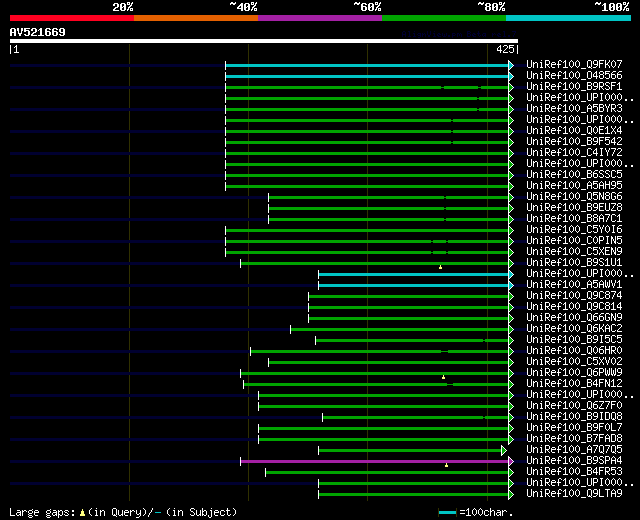Pick the UniRef100_B9F0L7 entry
640x520 pixels.
[574, 428]
